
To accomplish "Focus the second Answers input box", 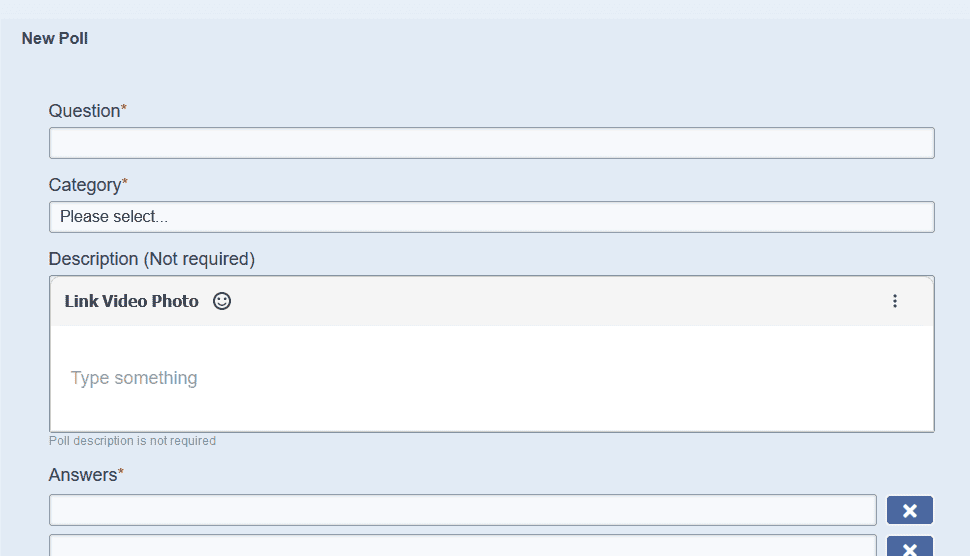I will 463,545.
